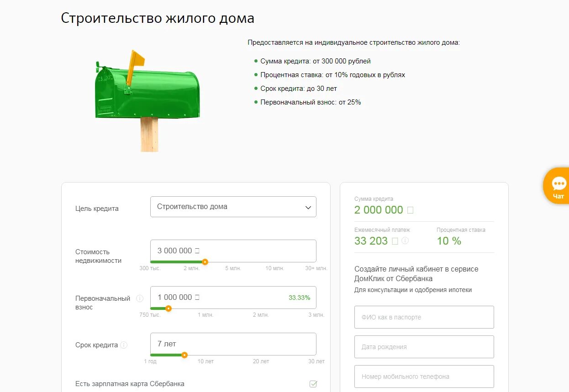Image resolution: width=569 pixels, height=392 pixels.
Task: Click info icon next to monthly payment 33 203
Action: pyautogui.click(x=405, y=240)
